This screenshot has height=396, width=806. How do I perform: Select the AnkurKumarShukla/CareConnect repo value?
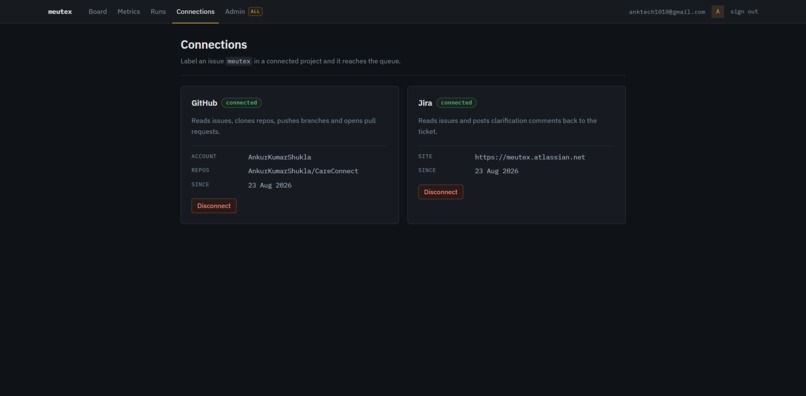coord(303,171)
